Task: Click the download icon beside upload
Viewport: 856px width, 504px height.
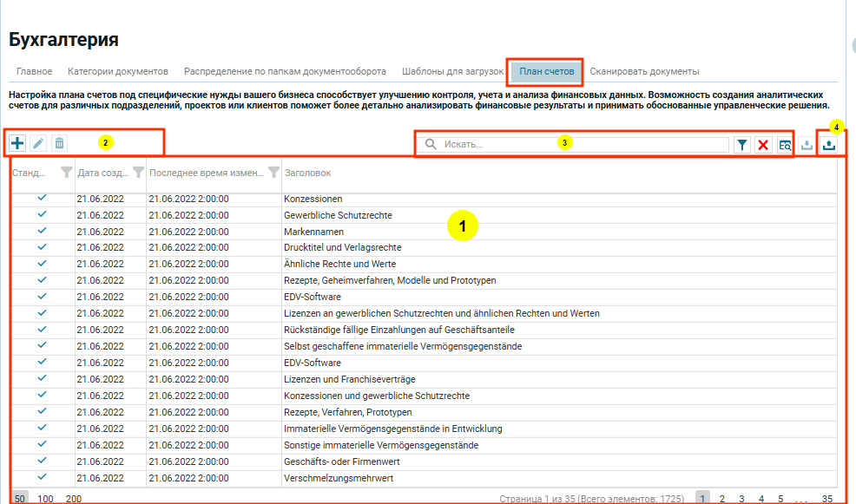Action: (807, 145)
